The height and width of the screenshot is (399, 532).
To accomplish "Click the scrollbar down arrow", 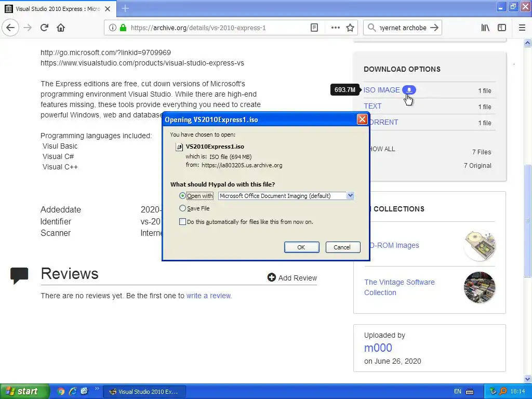I will 527,379.
